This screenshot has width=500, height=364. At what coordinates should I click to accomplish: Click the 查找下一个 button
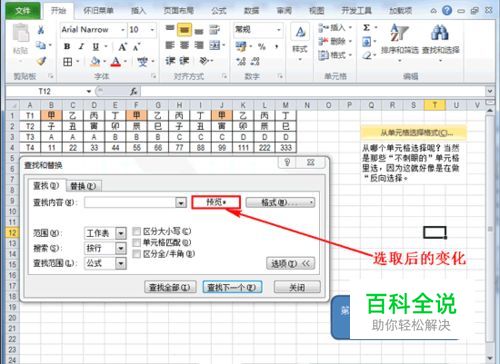click(232, 287)
